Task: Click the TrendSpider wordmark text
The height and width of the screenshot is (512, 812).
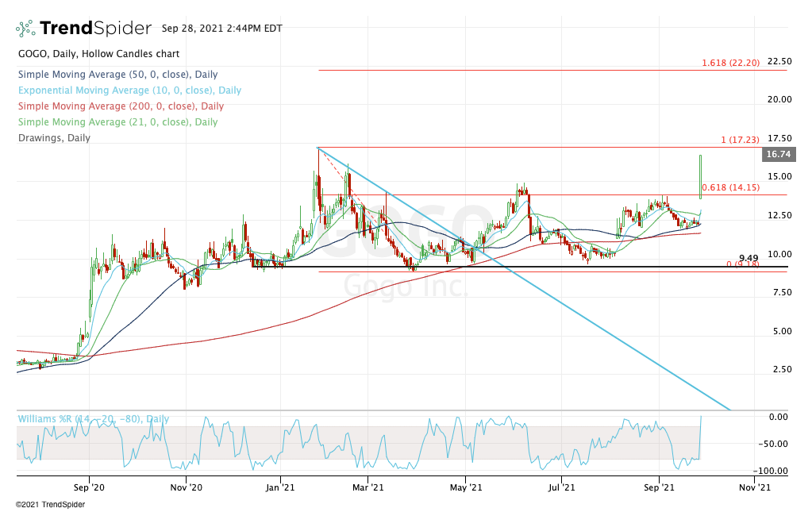Action: click(x=95, y=29)
